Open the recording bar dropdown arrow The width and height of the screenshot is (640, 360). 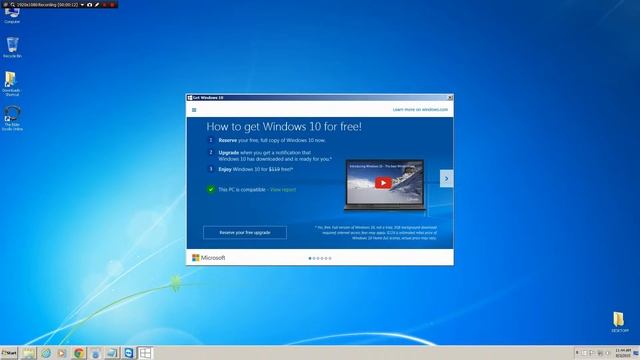pyautogui.click(x=82, y=5)
